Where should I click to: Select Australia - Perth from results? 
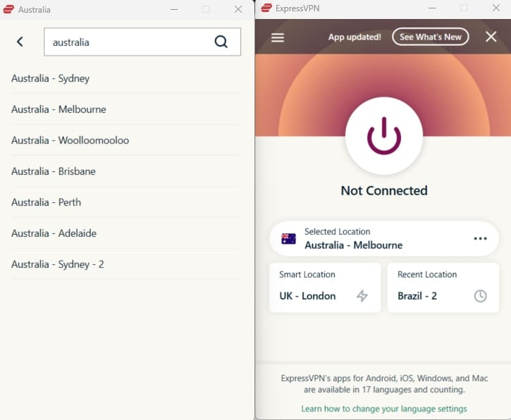(x=47, y=202)
